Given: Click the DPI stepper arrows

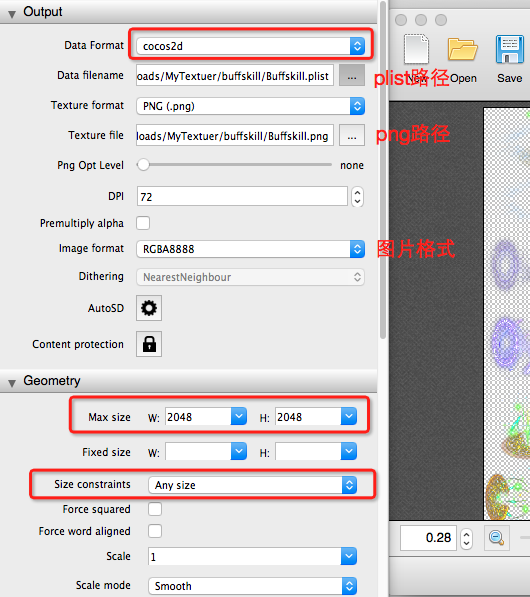Looking at the screenshot, I should coord(357,196).
